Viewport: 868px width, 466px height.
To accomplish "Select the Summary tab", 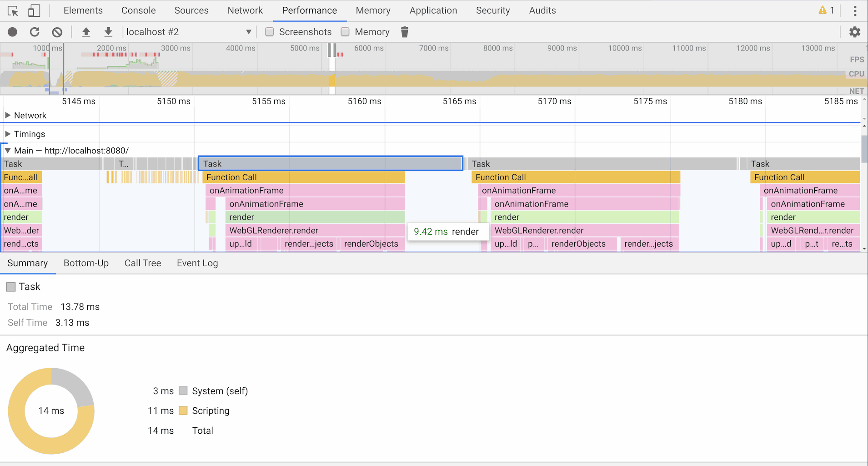I will (28, 263).
